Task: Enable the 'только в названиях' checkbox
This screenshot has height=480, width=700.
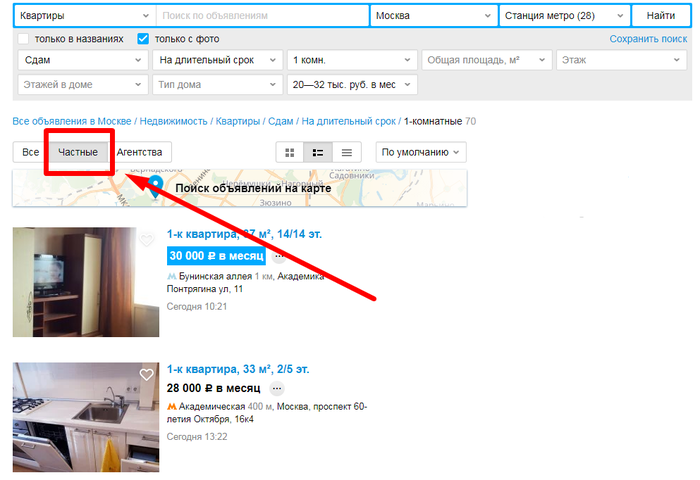Action: [24, 39]
